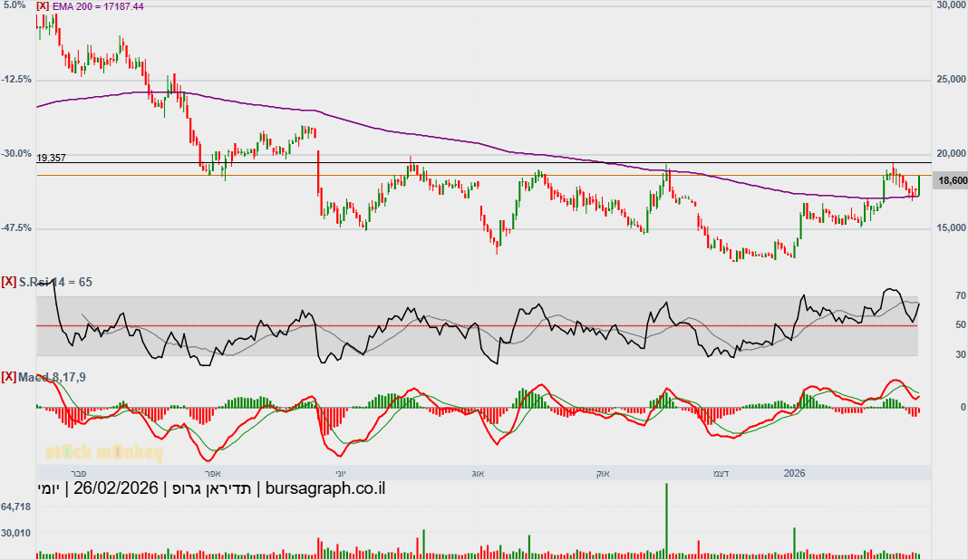968x560 pixels.
Task: Click the -12.5% percent axis label
Action: pos(16,80)
